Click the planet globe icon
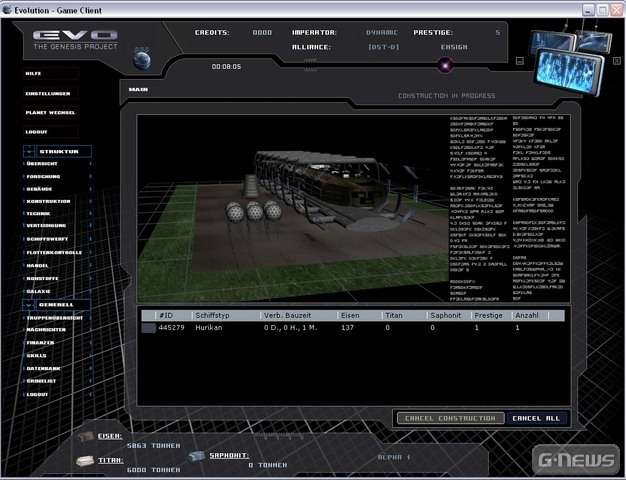This screenshot has width=626, height=480. [x=142, y=59]
